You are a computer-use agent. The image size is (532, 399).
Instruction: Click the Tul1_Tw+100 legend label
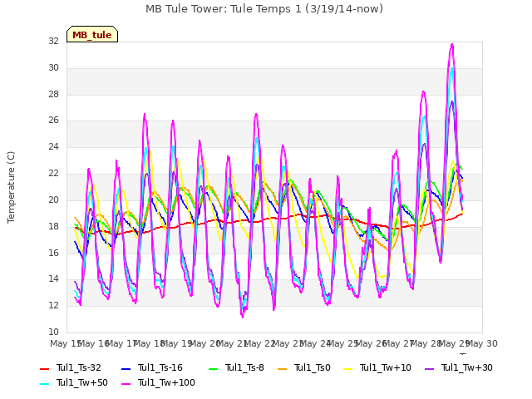(166, 382)
